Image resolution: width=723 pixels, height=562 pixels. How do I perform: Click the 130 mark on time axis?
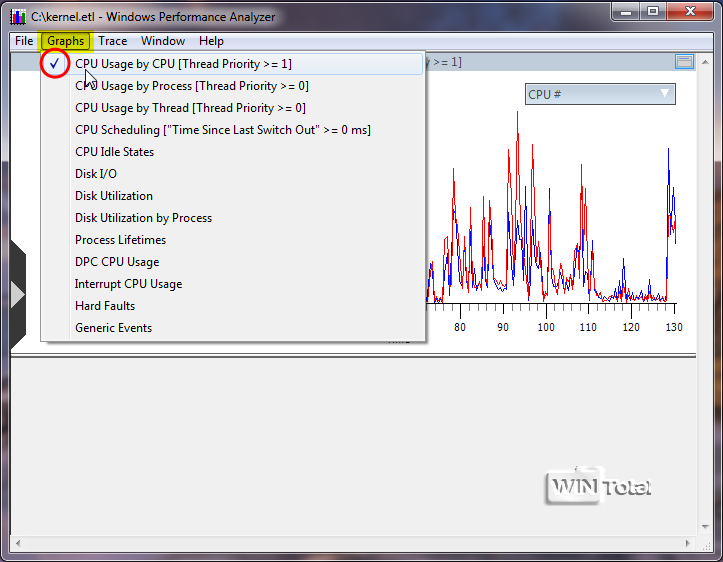(x=674, y=327)
